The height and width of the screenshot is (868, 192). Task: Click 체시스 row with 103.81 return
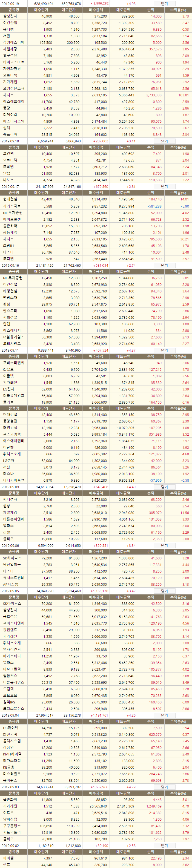[x=96, y=95]
